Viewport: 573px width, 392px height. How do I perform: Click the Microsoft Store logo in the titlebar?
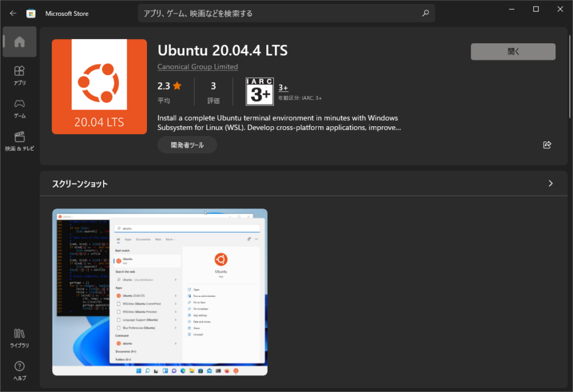coord(31,13)
